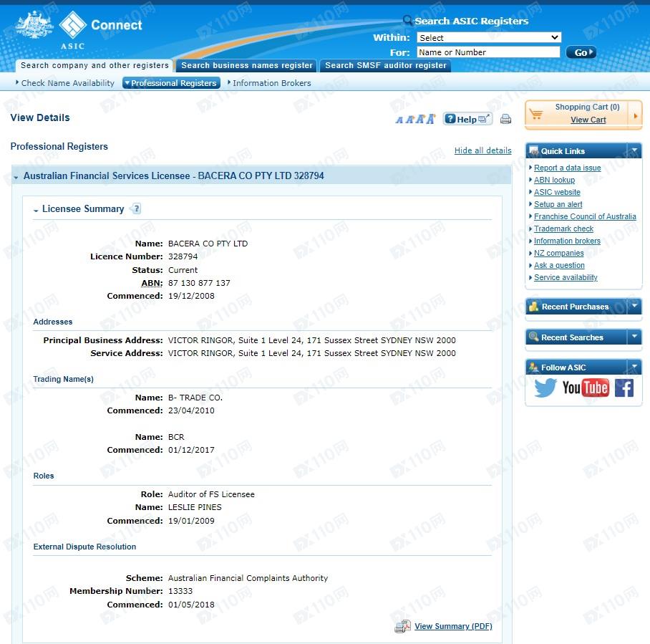Click the Hide all details link
The height and width of the screenshot is (644, 650).
coord(482,150)
